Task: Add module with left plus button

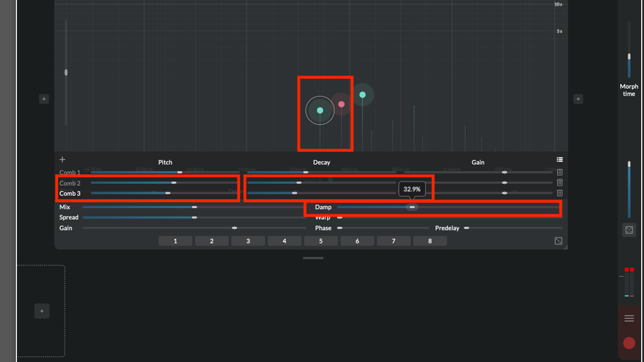Action: point(44,99)
